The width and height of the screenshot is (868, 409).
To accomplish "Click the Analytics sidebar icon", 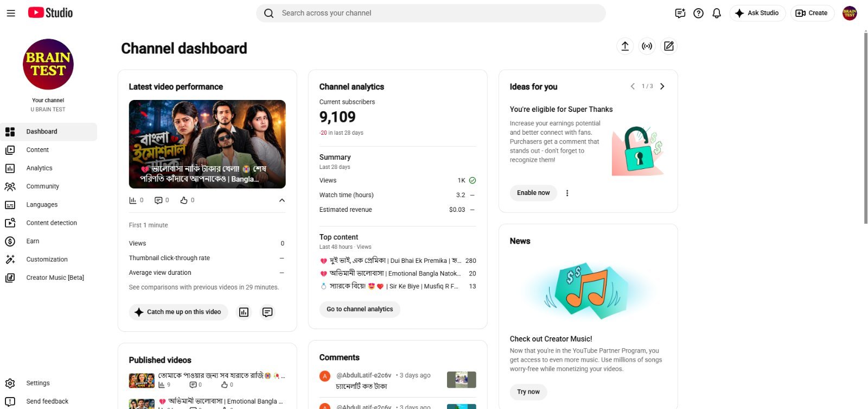I will [10, 168].
